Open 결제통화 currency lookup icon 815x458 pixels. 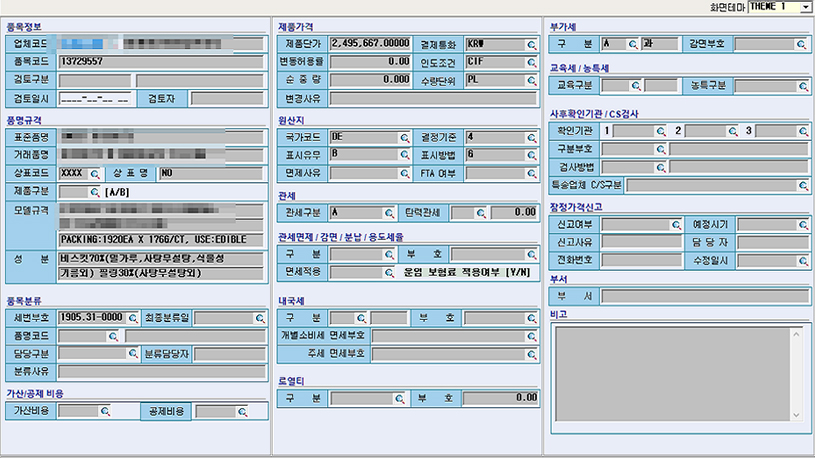(x=531, y=44)
